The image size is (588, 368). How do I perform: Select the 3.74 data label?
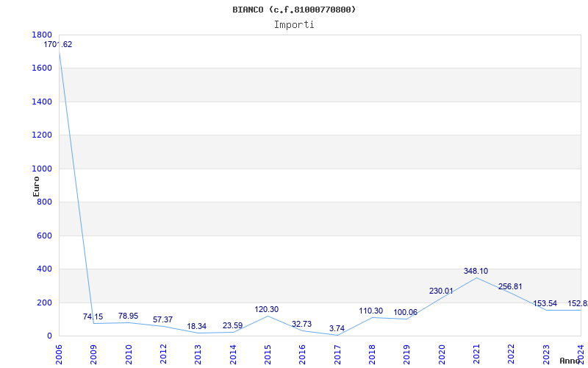coord(337,328)
